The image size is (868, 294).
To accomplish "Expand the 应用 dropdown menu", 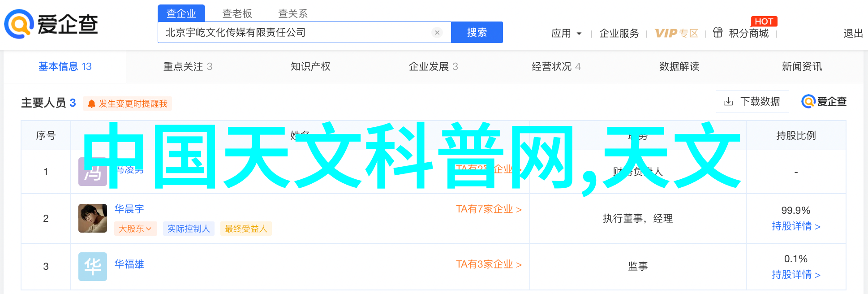I will [x=566, y=33].
